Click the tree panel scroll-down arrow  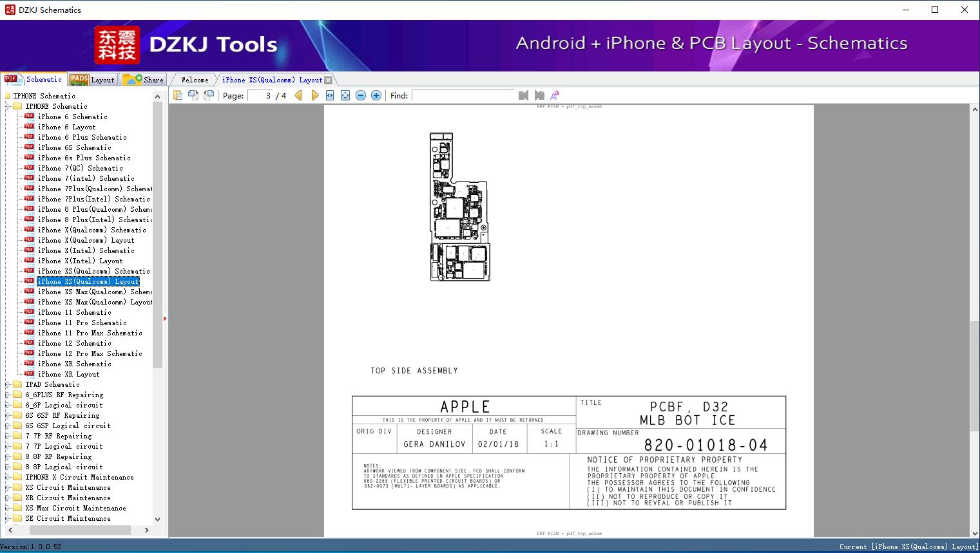pyautogui.click(x=157, y=519)
